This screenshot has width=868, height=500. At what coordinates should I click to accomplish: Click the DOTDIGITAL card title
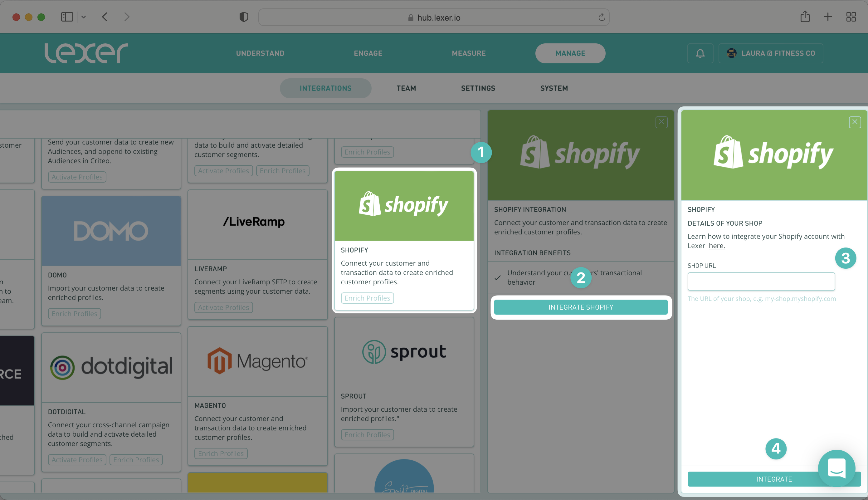pos(66,411)
